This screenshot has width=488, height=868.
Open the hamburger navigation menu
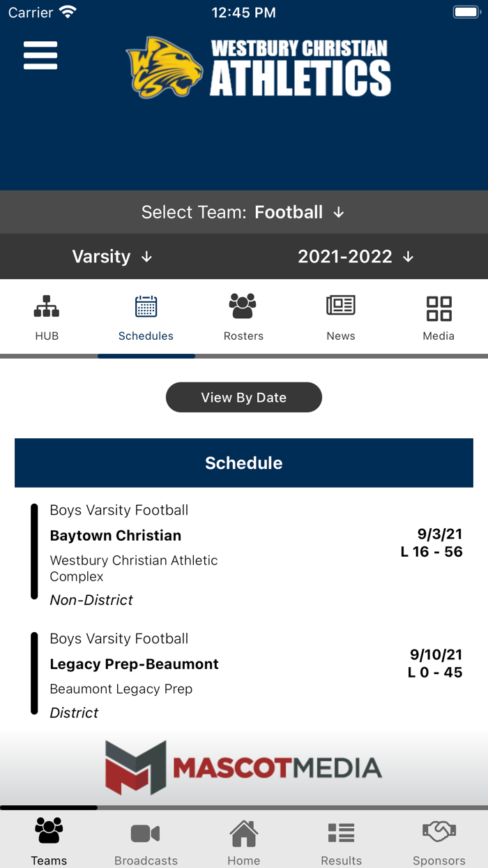(x=40, y=55)
